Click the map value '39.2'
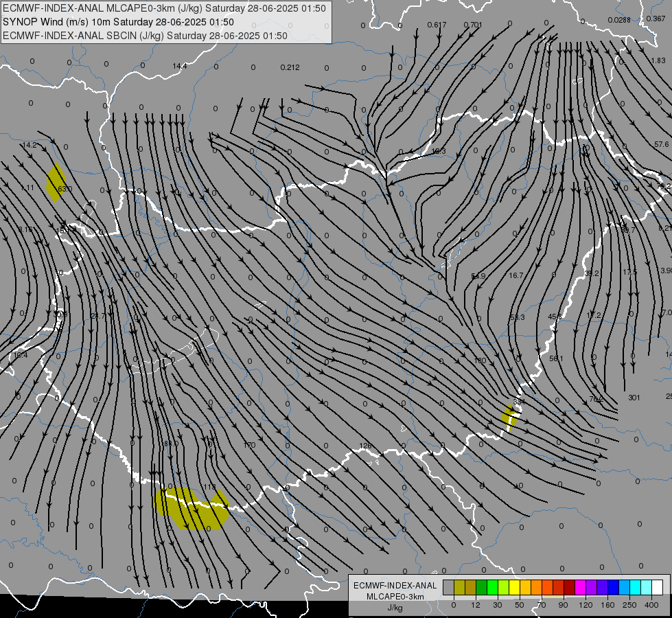The image size is (672, 618). point(592,273)
